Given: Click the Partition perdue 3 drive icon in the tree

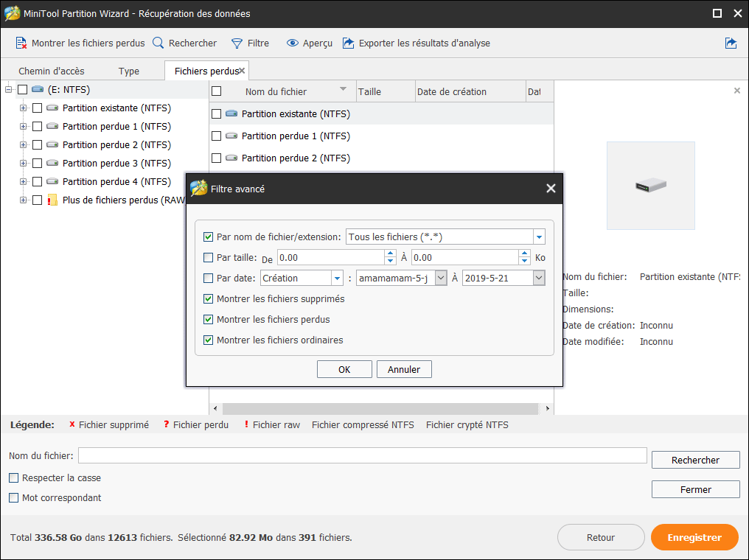Looking at the screenshot, I should click(52, 163).
